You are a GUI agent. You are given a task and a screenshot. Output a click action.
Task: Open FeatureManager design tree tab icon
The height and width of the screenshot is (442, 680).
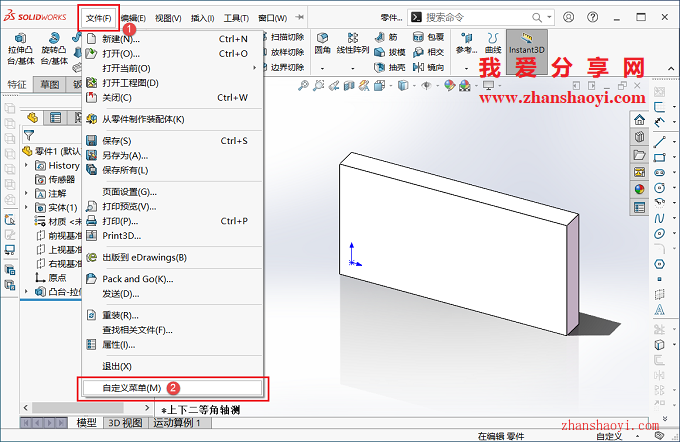[33, 118]
